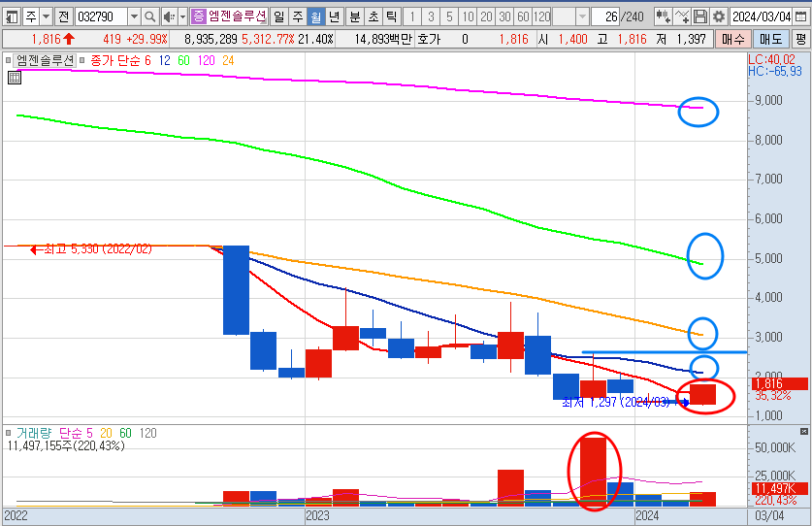Viewport: 812px width, 526px height.
Task: Select the monthly 월 period
Action: pos(315,17)
